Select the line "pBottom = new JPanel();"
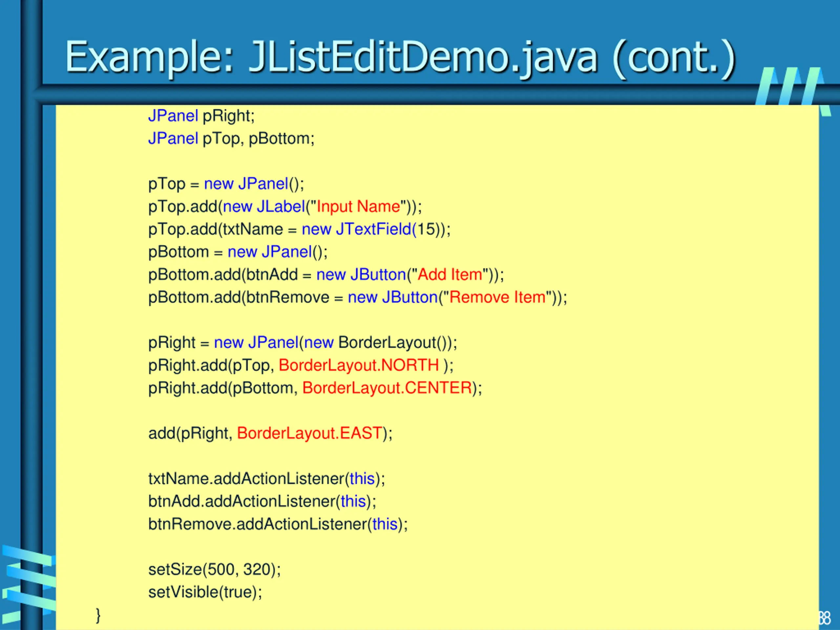840x630 pixels. coord(238,252)
